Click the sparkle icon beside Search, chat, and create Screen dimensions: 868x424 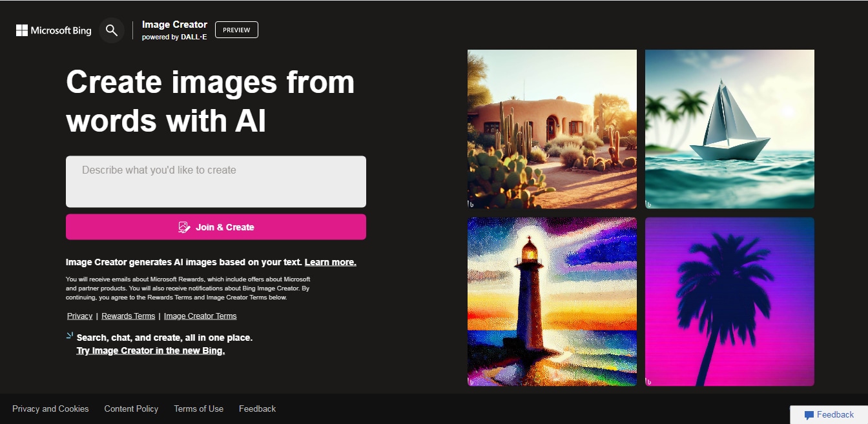pyautogui.click(x=70, y=336)
